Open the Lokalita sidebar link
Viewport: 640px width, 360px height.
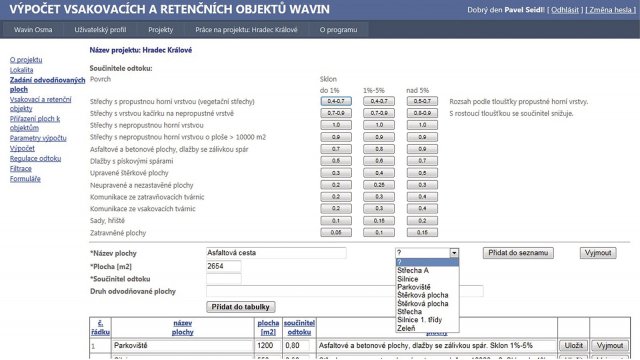(x=21, y=70)
